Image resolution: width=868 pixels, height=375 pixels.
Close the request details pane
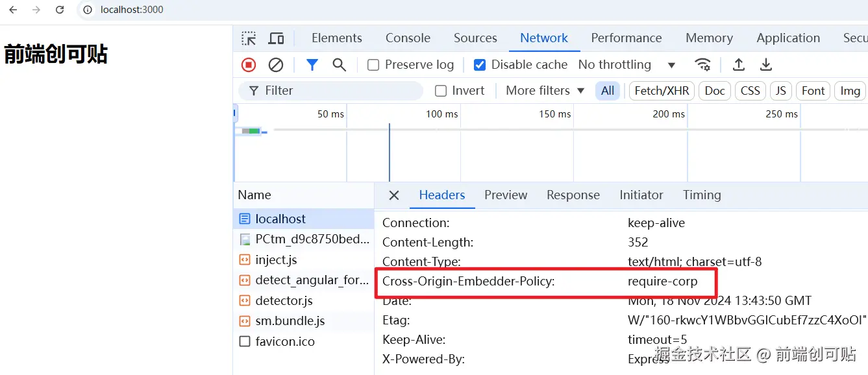[x=394, y=195]
